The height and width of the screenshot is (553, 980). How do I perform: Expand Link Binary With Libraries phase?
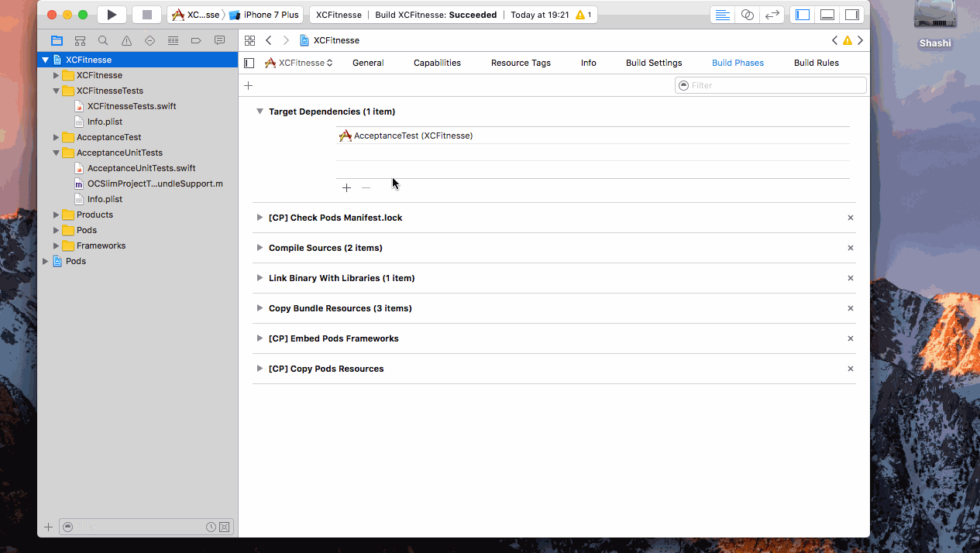(260, 278)
